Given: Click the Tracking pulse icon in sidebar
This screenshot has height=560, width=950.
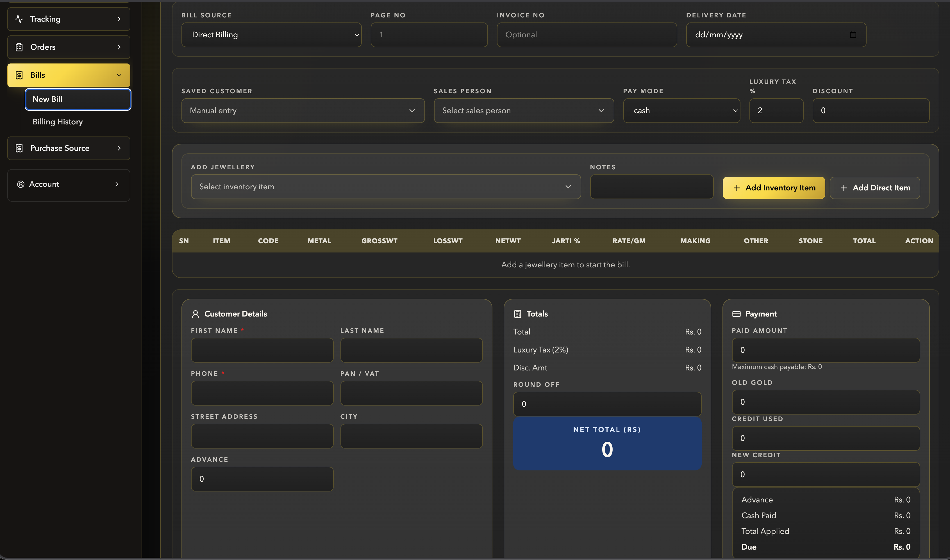Looking at the screenshot, I should [x=19, y=19].
